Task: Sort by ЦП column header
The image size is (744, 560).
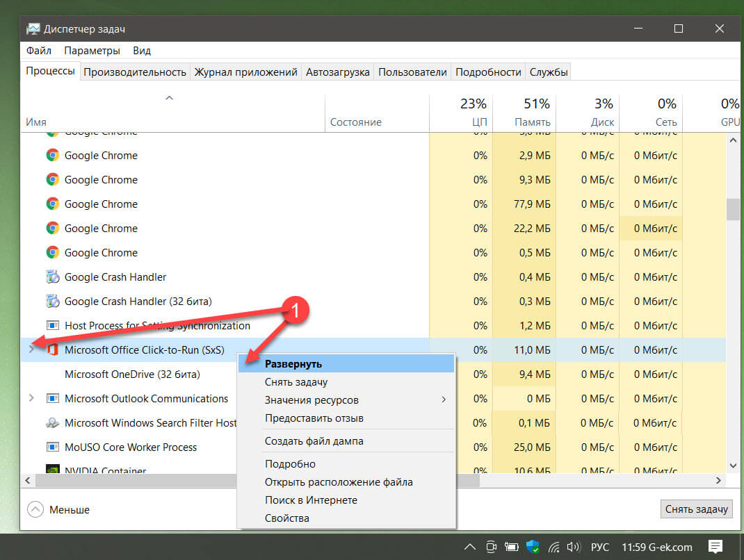Action: click(x=461, y=113)
